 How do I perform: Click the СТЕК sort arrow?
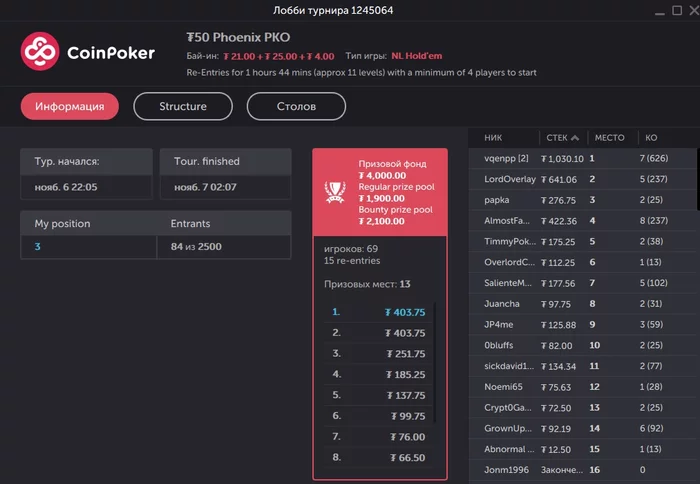pyautogui.click(x=575, y=138)
